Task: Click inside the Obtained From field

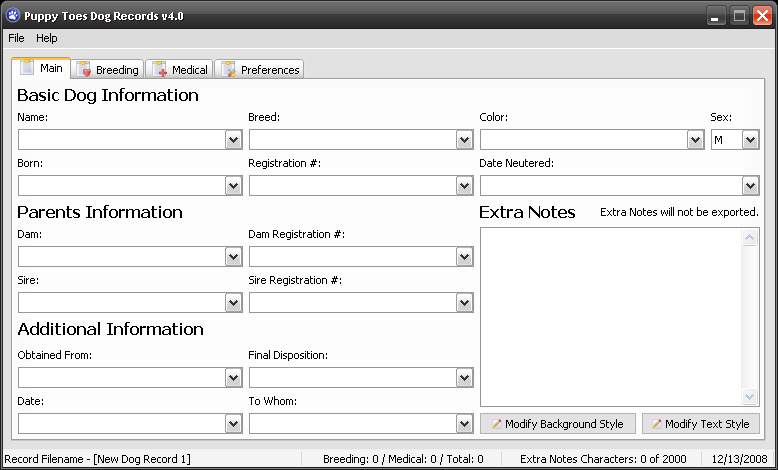Action: (x=122, y=378)
